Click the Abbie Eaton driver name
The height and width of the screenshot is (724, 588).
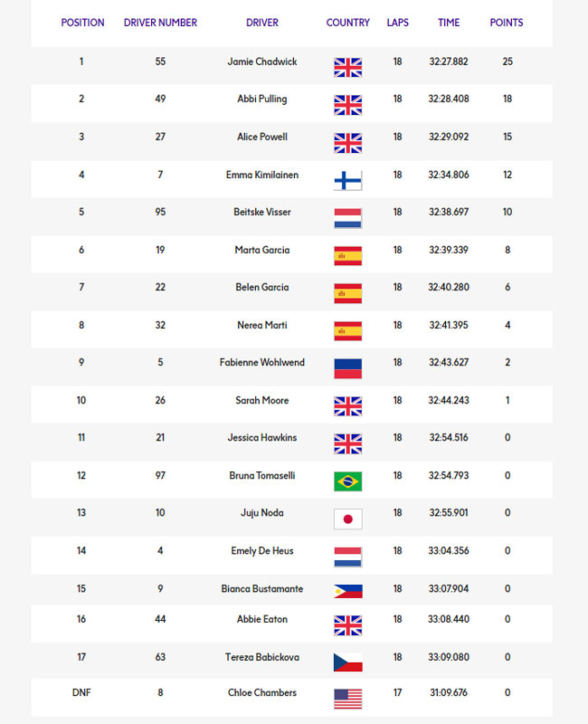point(262,619)
